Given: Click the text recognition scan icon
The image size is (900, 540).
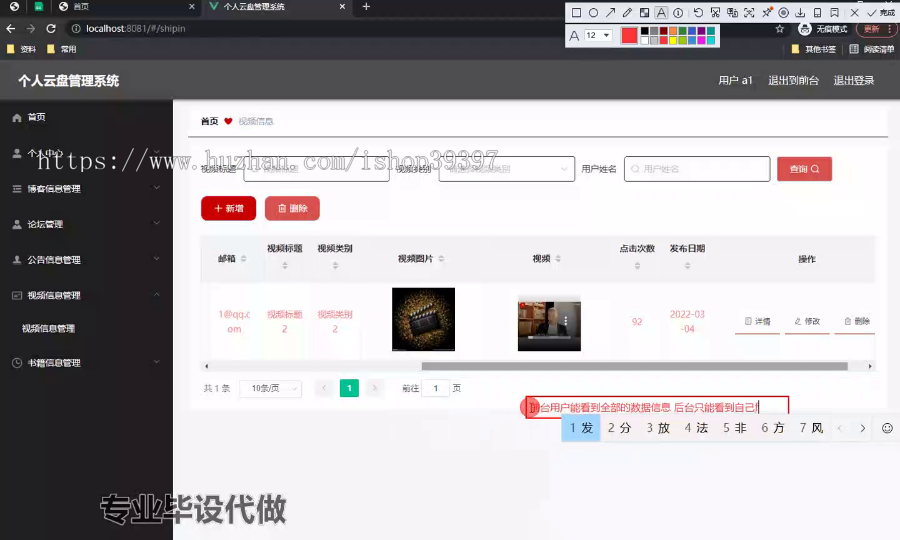Looking at the screenshot, I should click(x=749, y=13).
